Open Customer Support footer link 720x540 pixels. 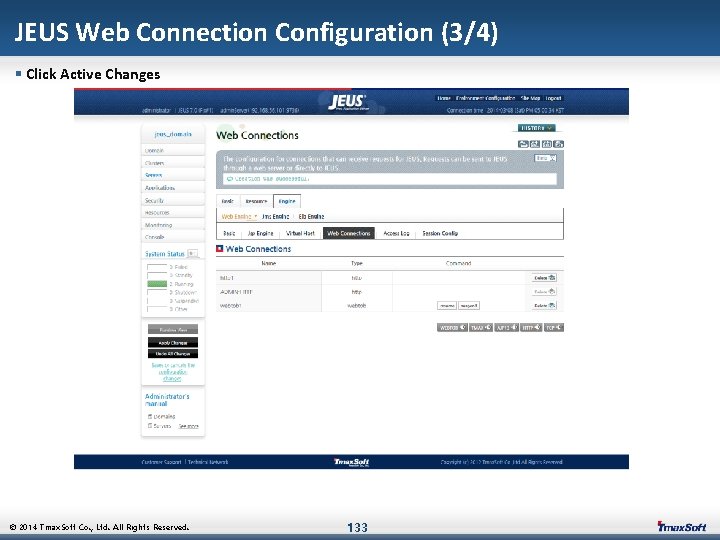(161, 462)
